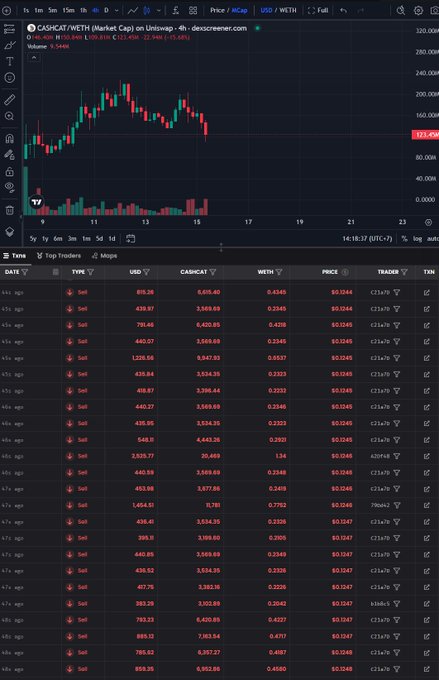439x680 pixels.
Task: Set chart range to 6m
Action: click(58, 239)
